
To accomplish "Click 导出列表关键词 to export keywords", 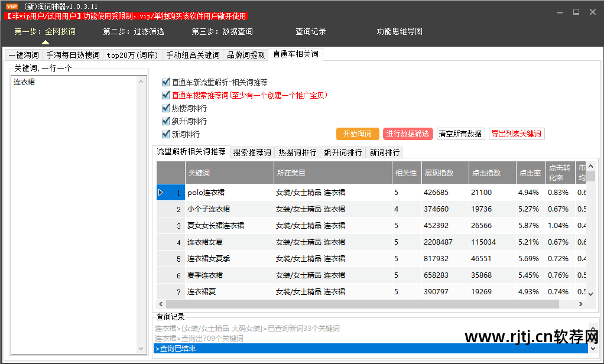I will coord(517,134).
